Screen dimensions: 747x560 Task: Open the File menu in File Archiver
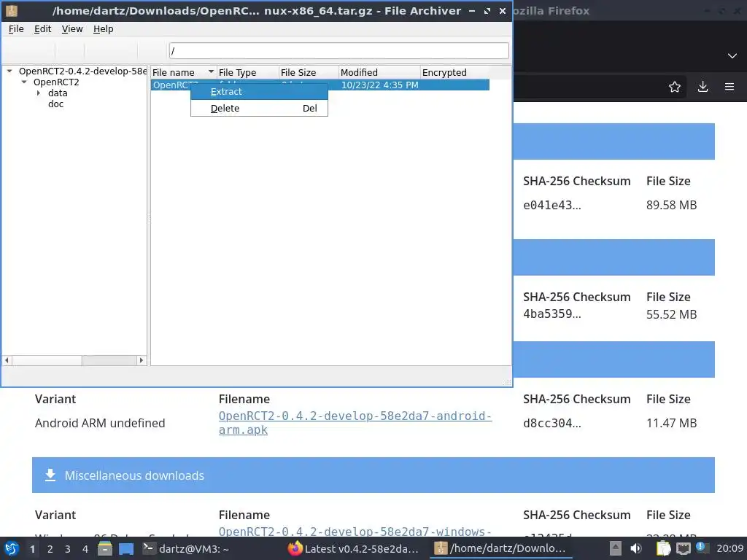click(x=16, y=29)
